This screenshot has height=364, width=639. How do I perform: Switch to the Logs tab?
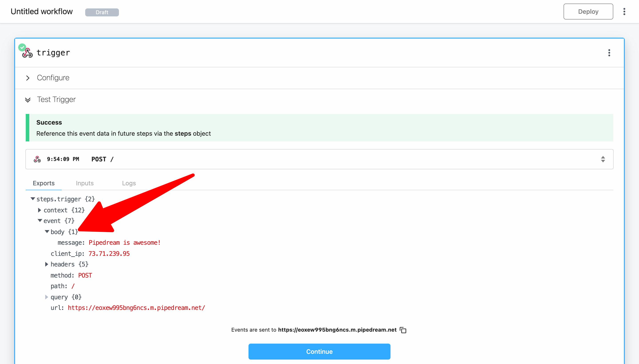point(129,183)
